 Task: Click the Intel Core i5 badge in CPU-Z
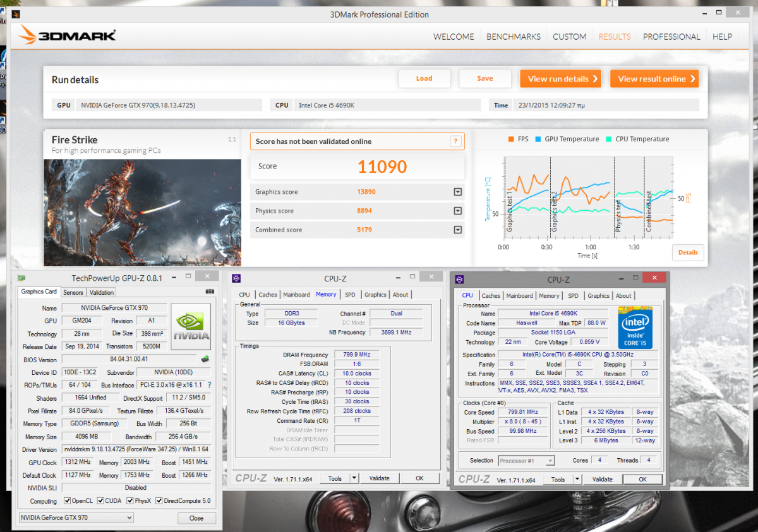(x=635, y=328)
